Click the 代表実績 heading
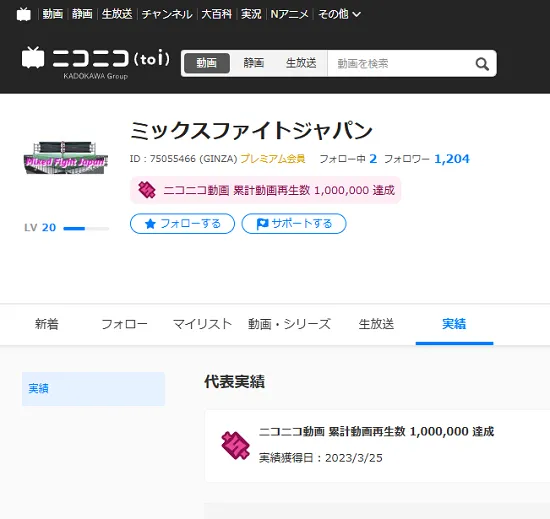The width and height of the screenshot is (550, 519). click(x=234, y=382)
